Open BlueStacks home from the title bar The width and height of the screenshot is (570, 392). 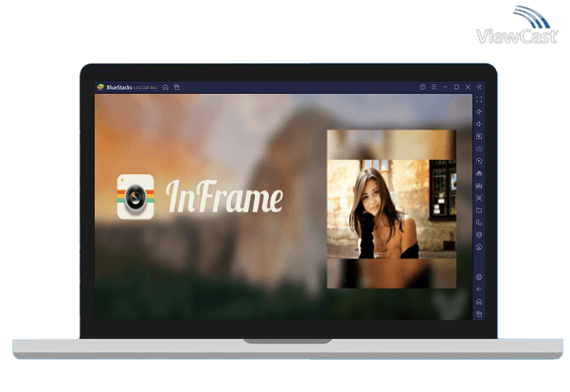pos(166,87)
